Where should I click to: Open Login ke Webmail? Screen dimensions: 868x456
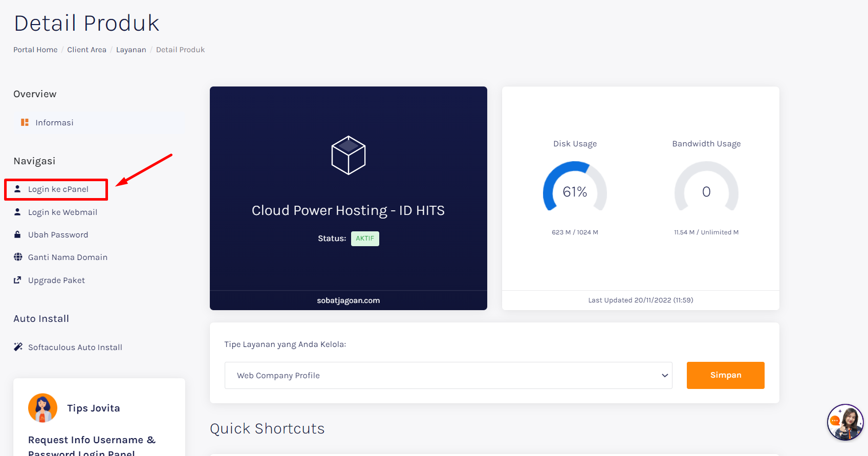[62, 212]
